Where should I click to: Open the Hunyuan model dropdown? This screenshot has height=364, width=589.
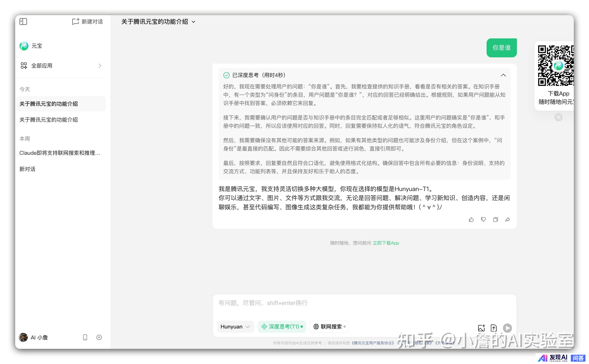(x=235, y=327)
